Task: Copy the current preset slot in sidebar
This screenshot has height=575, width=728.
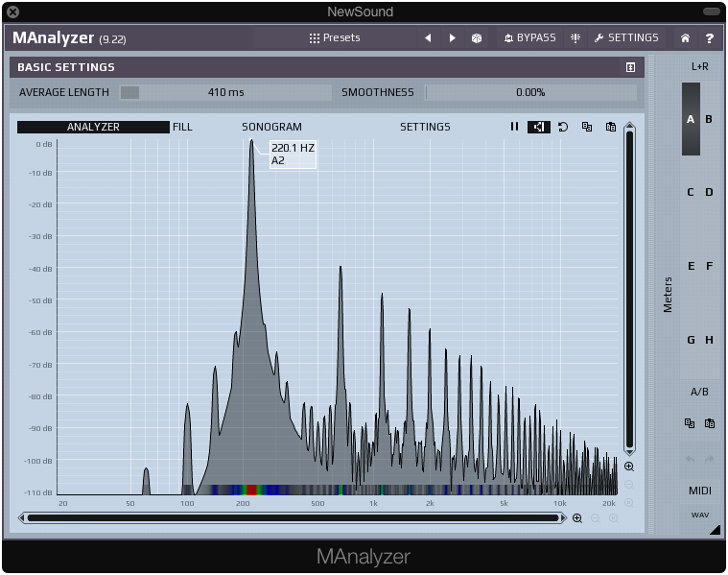Action: 690,423
